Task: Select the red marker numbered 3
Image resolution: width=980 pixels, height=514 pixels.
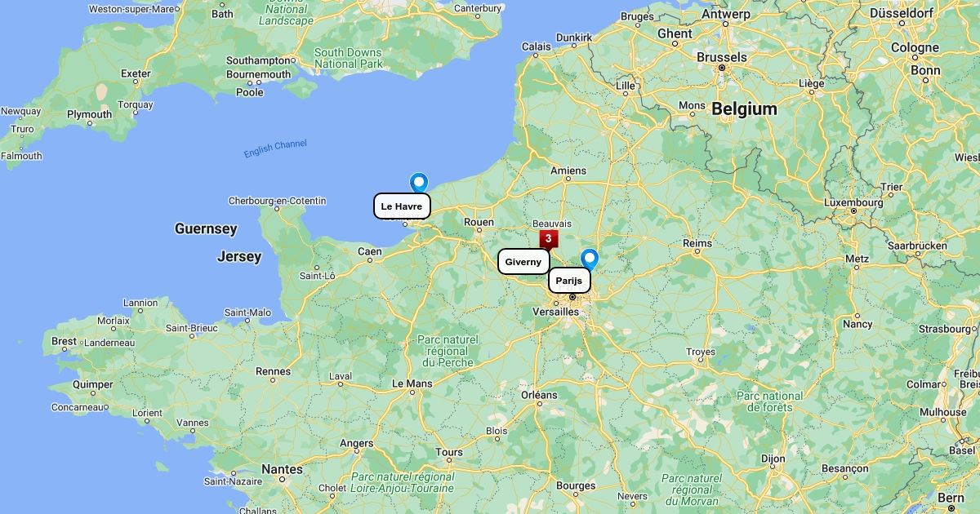Action: click(548, 239)
